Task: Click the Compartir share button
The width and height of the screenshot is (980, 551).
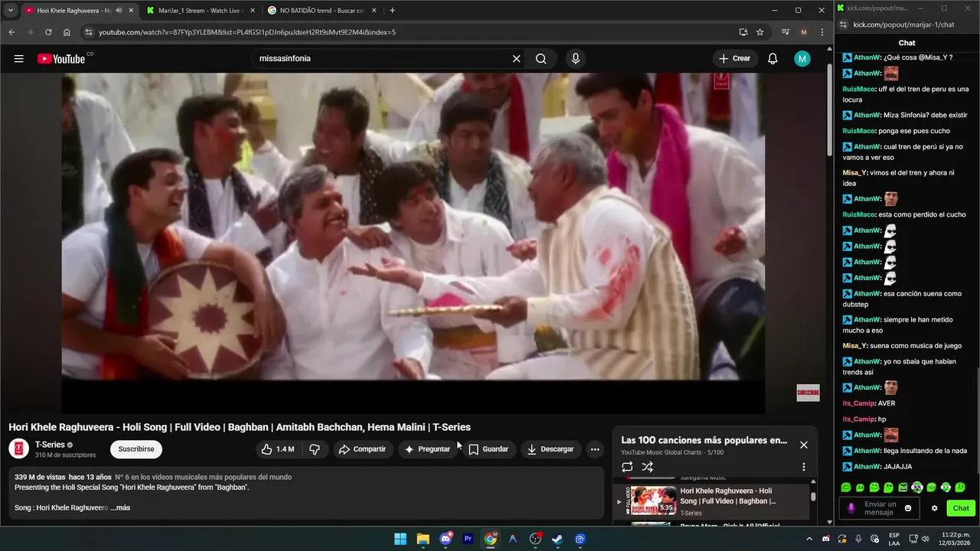Action: pyautogui.click(x=362, y=449)
